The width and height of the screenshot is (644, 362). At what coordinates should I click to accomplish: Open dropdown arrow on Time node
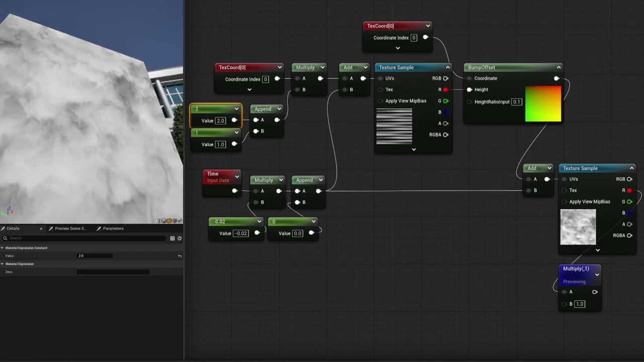237,176
